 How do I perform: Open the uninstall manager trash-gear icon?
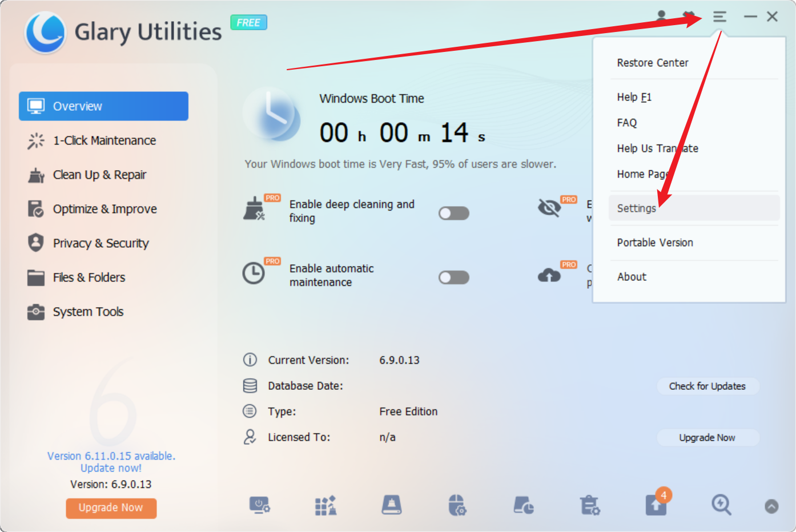pos(590,506)
